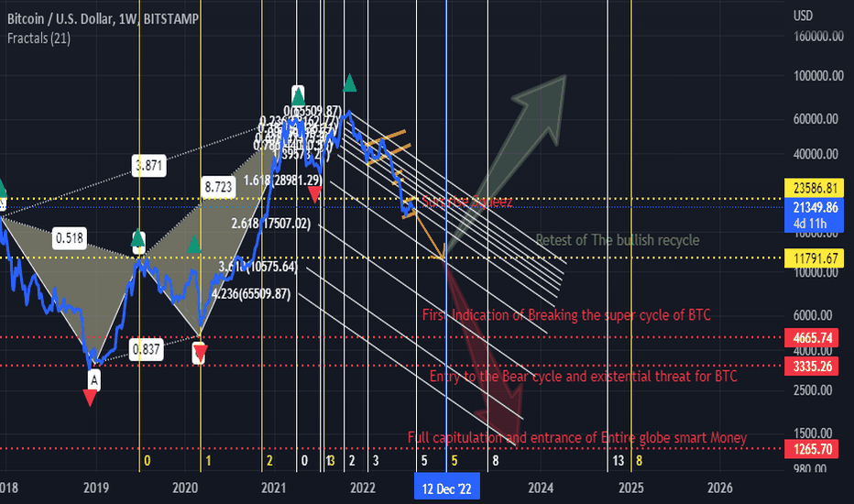Image resolution: width=854 pixels, height=504 pixels.
Task: Click the 4665.74 red price label
Action: (x=812, y=338)
